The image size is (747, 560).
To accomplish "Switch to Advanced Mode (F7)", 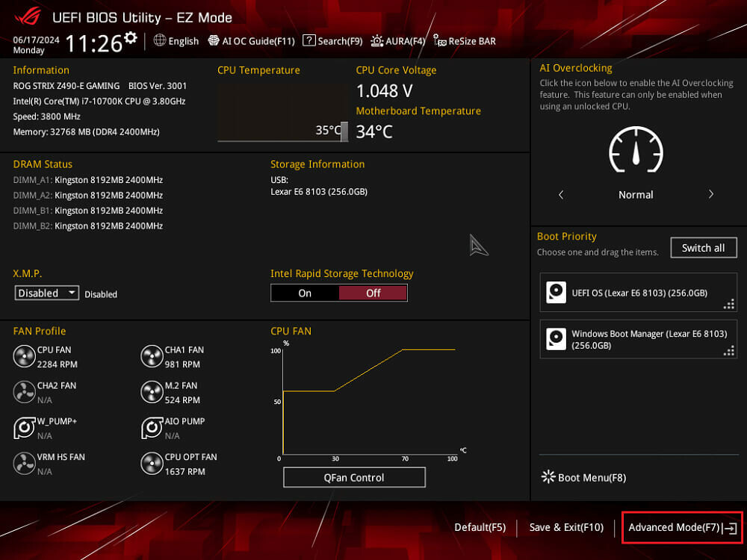I will (682, 527).
